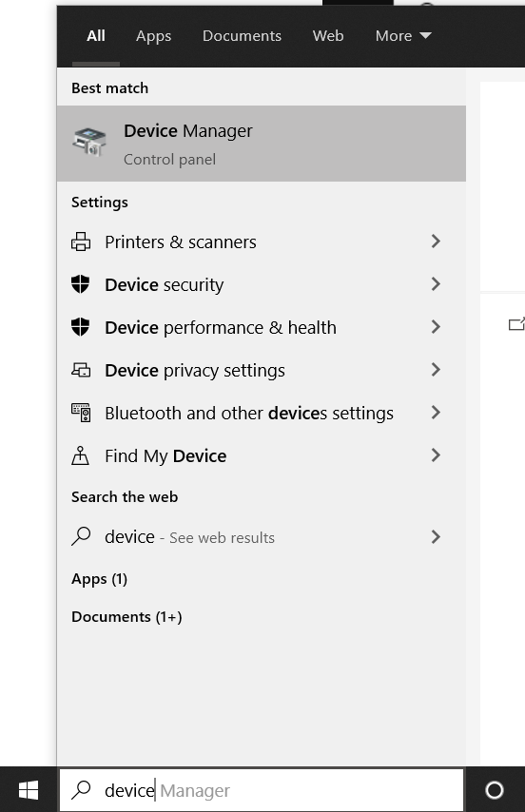Expand the Printers & scanners chevron arrow
The image size is (525, 812).
[x=436, y=242]
